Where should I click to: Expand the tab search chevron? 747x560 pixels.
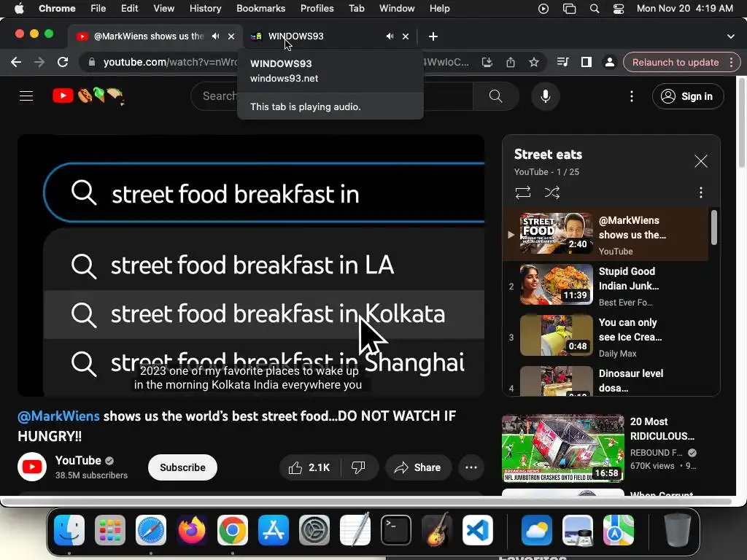730,36
